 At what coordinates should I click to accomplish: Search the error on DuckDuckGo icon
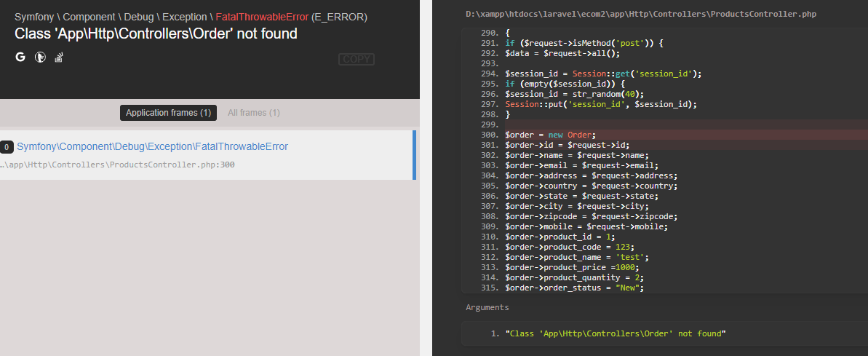pyautogui.click(x=40, y=57)
